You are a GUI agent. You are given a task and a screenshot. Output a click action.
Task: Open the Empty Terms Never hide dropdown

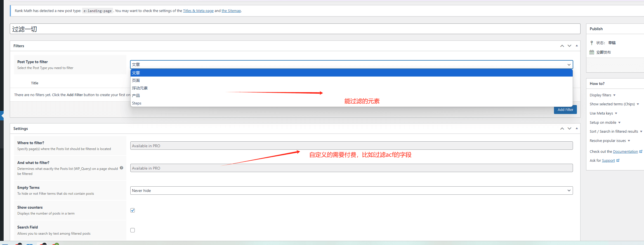coord(352,191)
